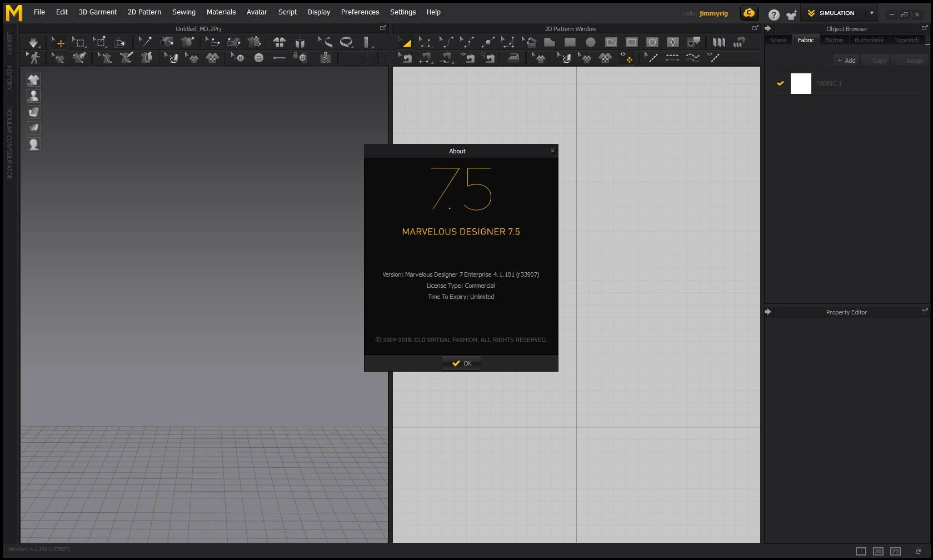Undock the Property Editor panel

[925, 311]
